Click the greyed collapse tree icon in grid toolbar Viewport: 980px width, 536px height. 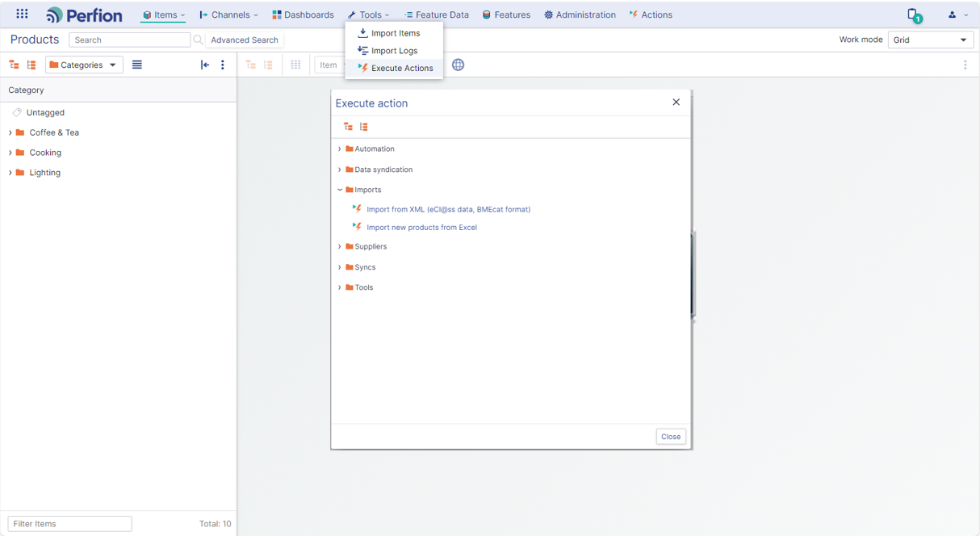click(269, 65)
